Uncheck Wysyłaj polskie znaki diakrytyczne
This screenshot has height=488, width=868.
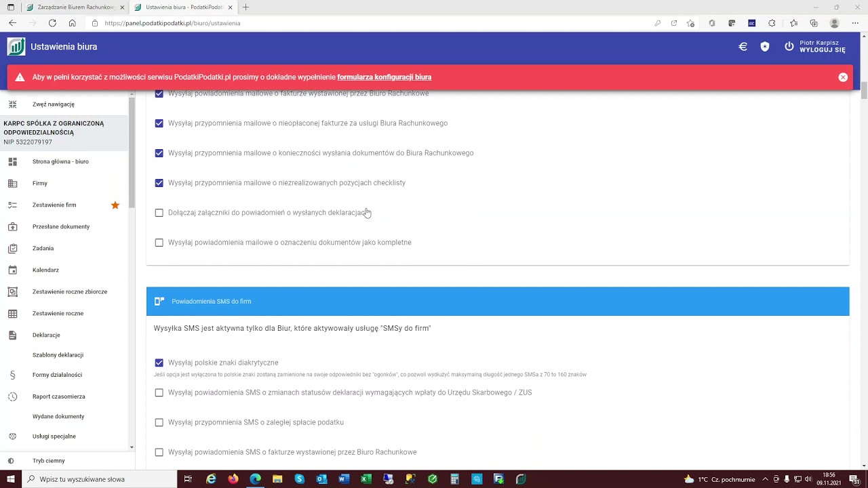[x=159, y=363]
